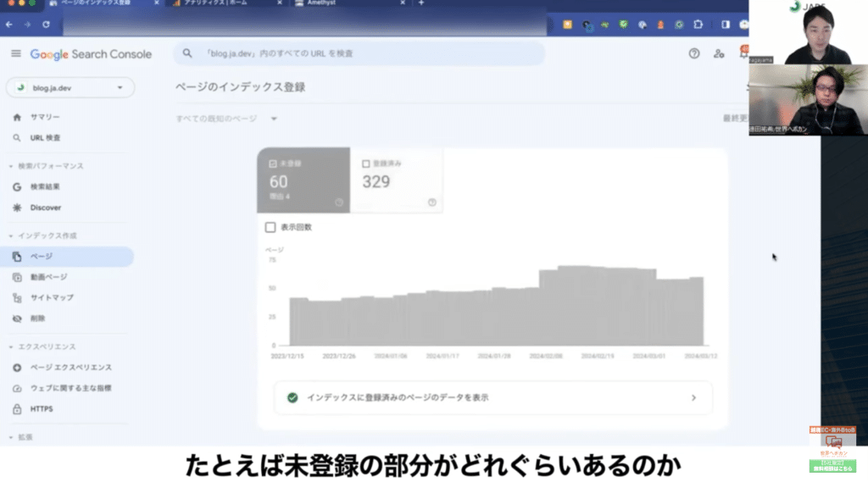Collapse the エクスペリエンス section
This screenshot has height=482, width=868.
click(x=42, y=347)
